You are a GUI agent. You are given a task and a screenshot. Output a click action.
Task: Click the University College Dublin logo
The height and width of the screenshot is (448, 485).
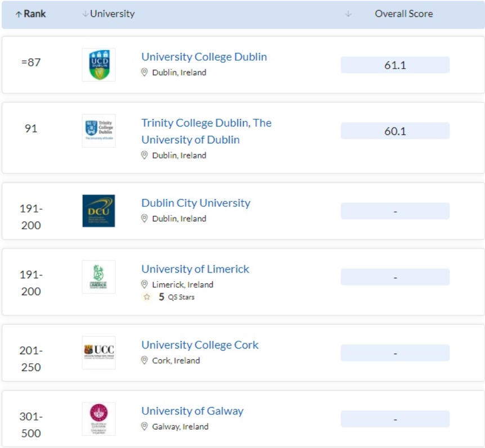(98, 65)
